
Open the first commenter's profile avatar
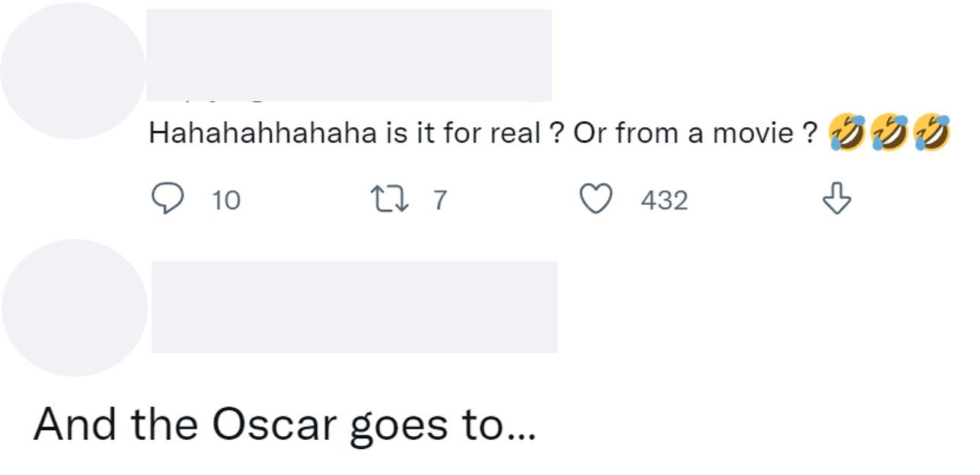click(72, 70)
